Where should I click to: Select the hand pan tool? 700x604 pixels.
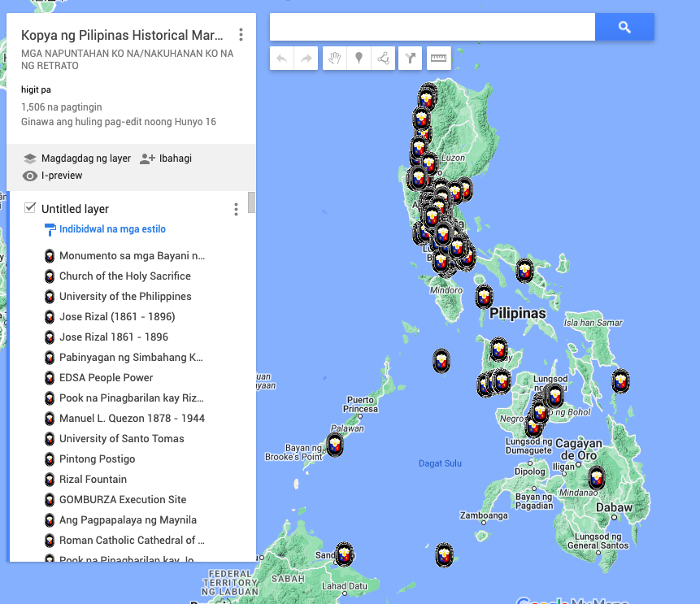point(335,58)
